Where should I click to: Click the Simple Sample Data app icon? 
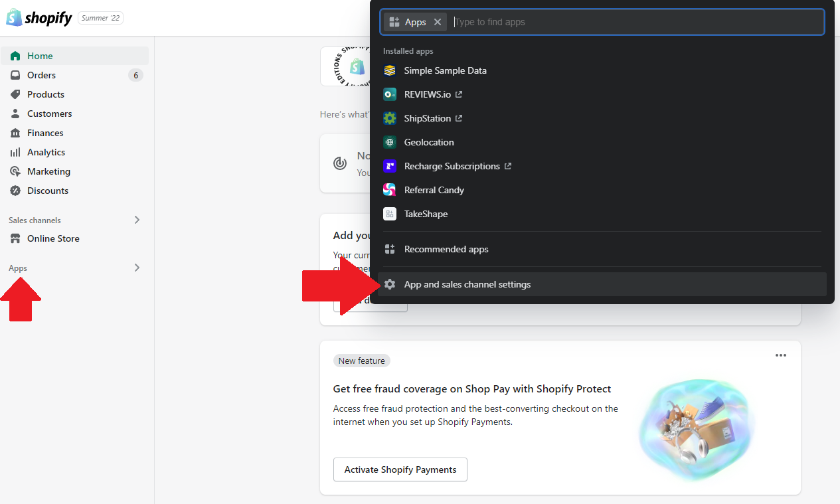[390, 70]
